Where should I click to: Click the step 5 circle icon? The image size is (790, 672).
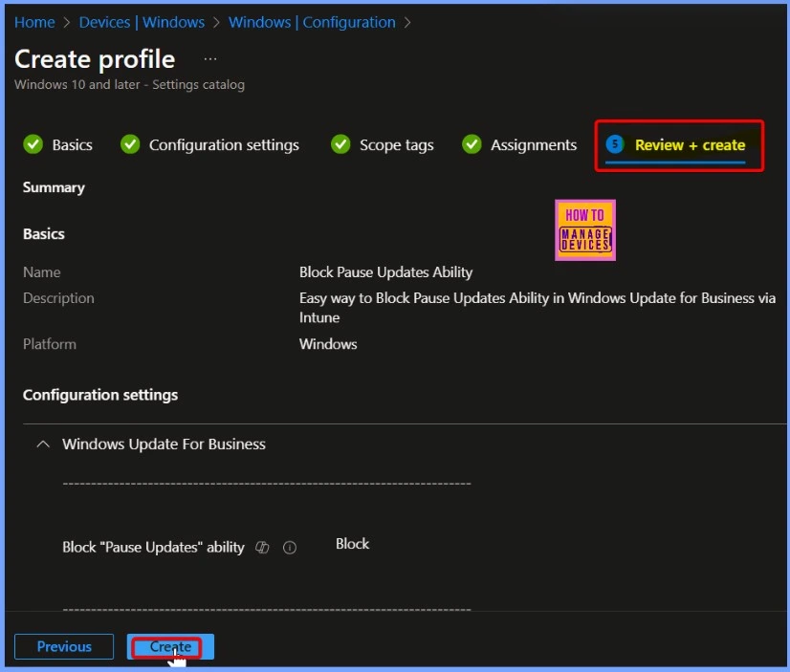tap(615, 144)
